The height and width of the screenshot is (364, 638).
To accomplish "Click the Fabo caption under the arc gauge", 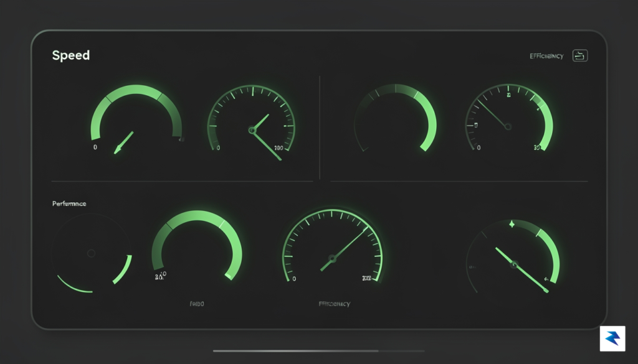I will 197,304.
